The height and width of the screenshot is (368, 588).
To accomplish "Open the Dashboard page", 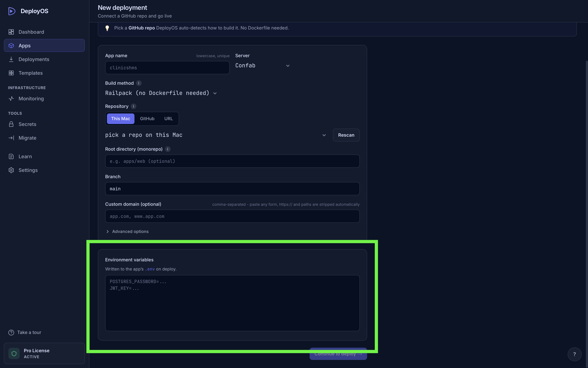I will click(x=44, y=32).
